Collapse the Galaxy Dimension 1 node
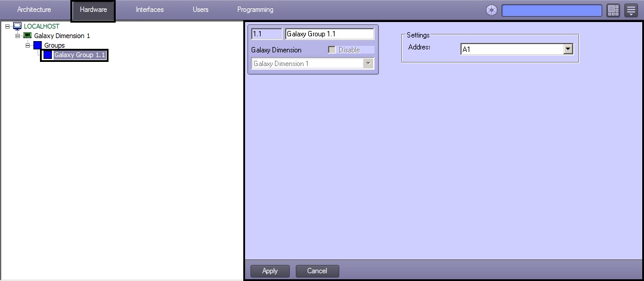Image resolution: width=644 pixels, height=281 pixels. [x=17, y=36]
